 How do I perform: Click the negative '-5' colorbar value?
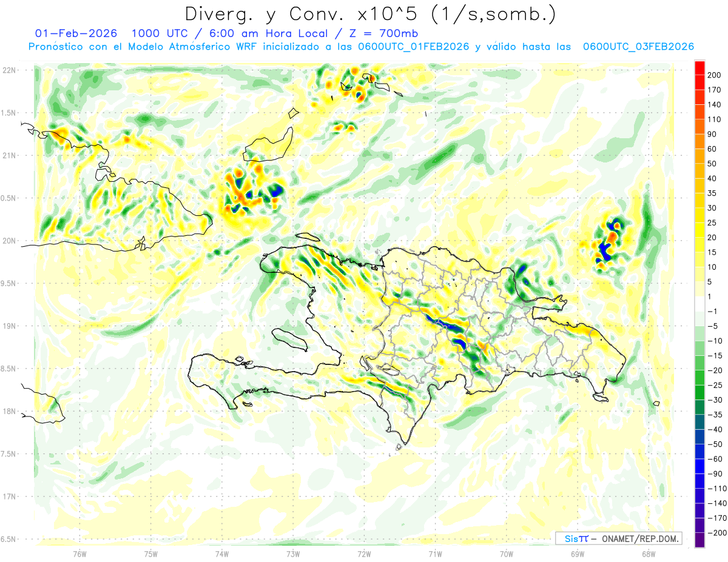tap(713, 326)
